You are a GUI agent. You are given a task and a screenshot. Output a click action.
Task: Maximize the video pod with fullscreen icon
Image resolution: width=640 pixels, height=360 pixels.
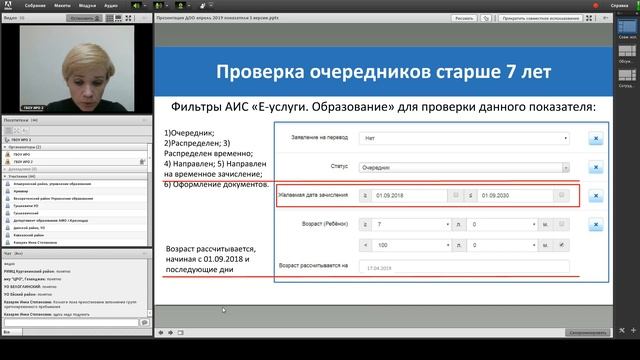pyautogui.click(x=129, y=18)
